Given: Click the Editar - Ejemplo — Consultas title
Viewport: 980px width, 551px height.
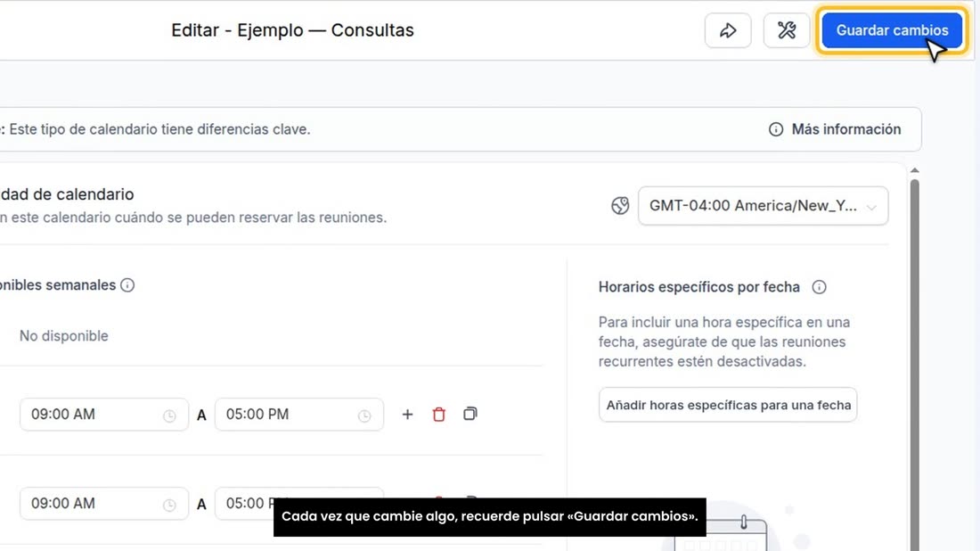Looking at the screenshot, I should click(292, 30).
